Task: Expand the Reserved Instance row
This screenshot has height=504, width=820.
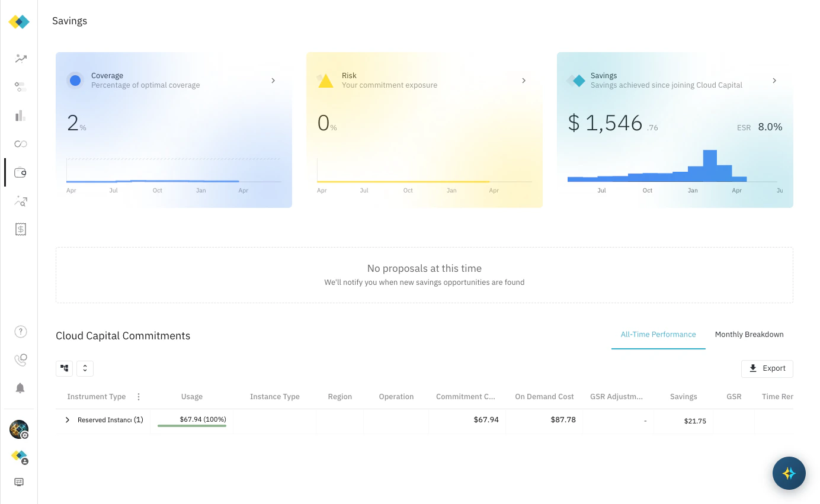Action: [68, 420]
